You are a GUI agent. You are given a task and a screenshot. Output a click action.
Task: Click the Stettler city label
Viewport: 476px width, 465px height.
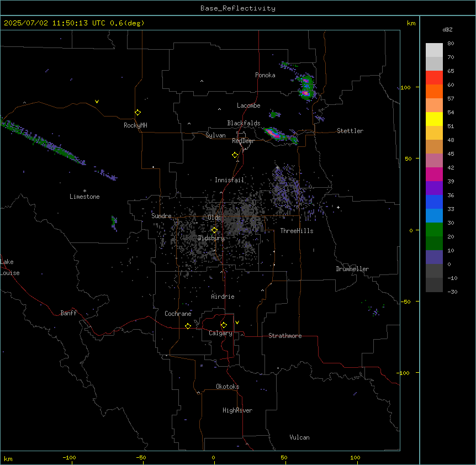point(350,131)
